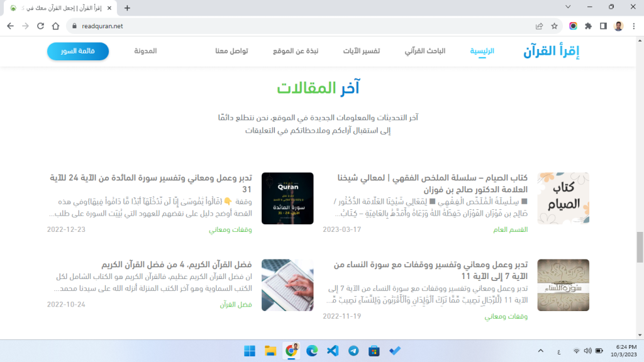This screenshot has width=644, height=362.
Task: Click the page vertical scrollbar thumb
Action: [640, 247]
